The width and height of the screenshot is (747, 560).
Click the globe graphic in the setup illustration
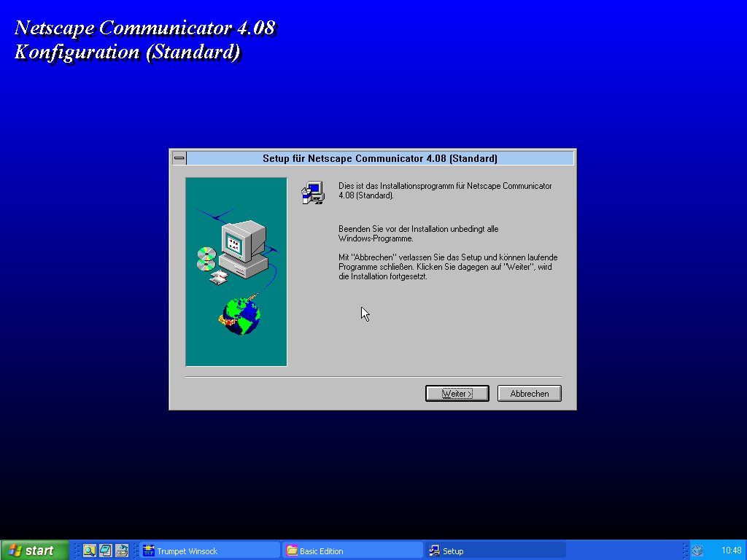pyautogui.click(x=241, y=316)
